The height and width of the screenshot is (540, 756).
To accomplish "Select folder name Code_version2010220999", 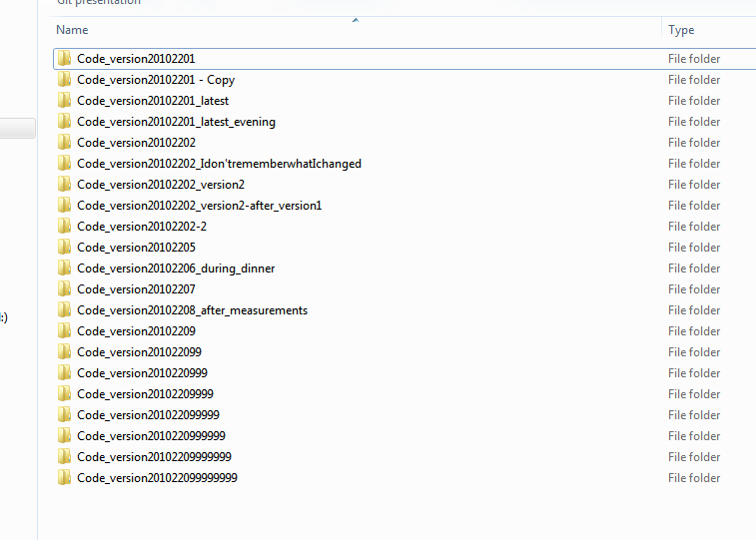I will (142, 373).
